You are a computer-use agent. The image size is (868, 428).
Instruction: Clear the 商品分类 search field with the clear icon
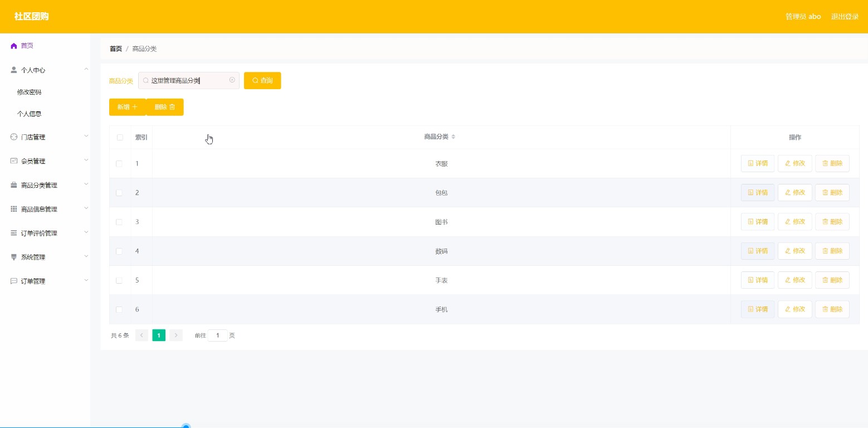232,80
